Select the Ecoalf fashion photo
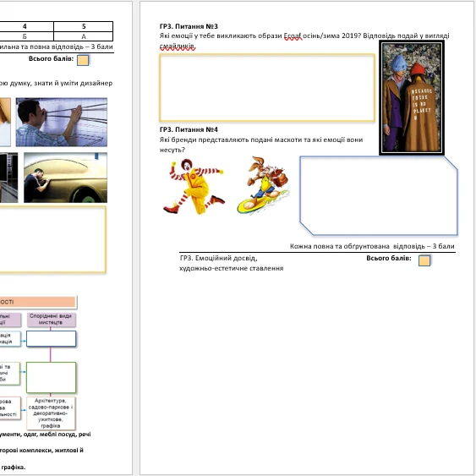 tap(412, 97)
